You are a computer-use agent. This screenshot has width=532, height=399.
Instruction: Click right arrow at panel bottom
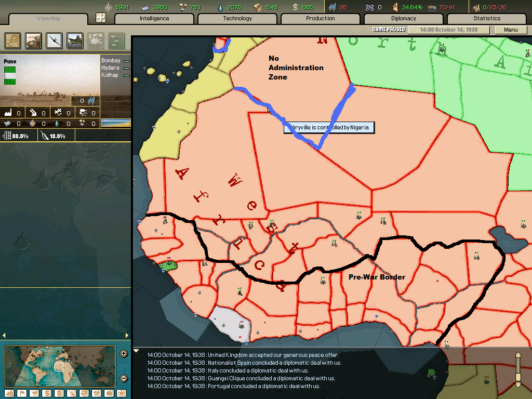click(x=127, y=335)
